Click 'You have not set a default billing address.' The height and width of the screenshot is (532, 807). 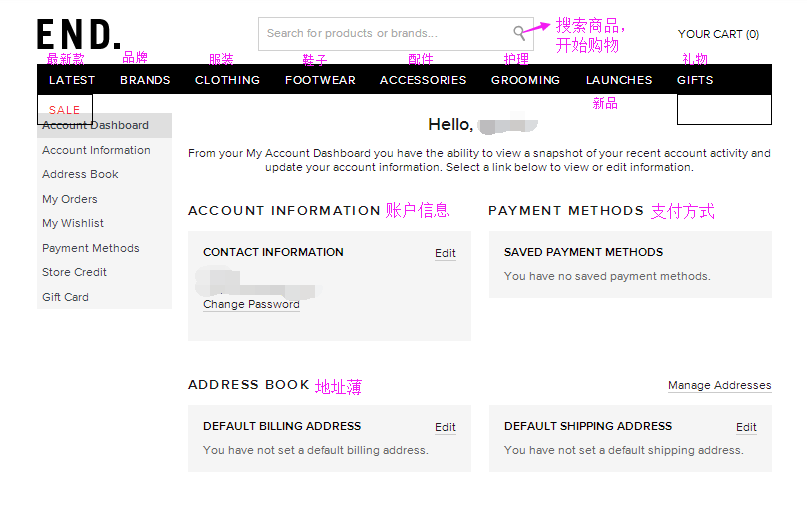pos(315,450)
